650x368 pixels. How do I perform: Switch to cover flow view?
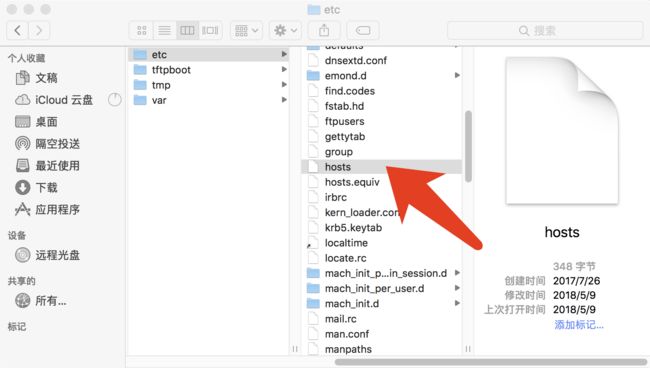210,30
